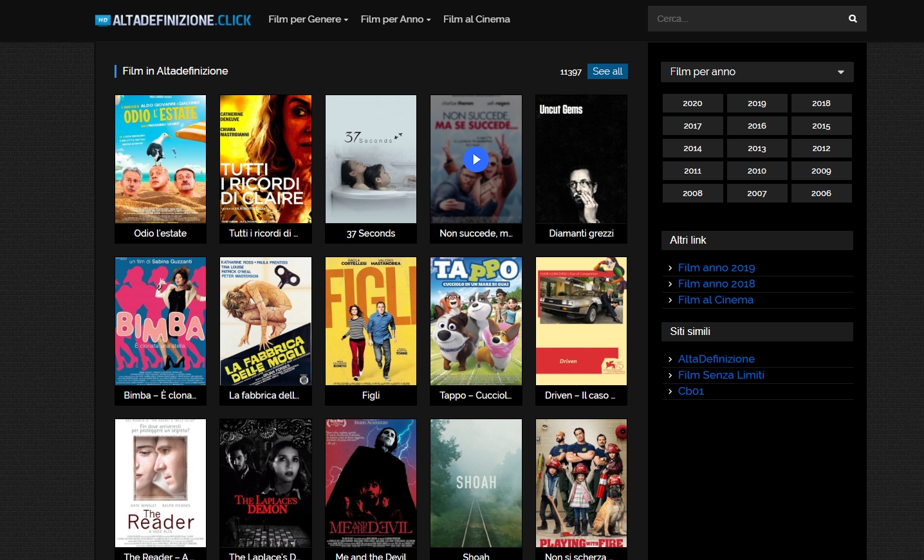Click the Tappo – Cucciol.. title
Image resolution: width=924 pixels, height=560 pixels.
point(476,395)
